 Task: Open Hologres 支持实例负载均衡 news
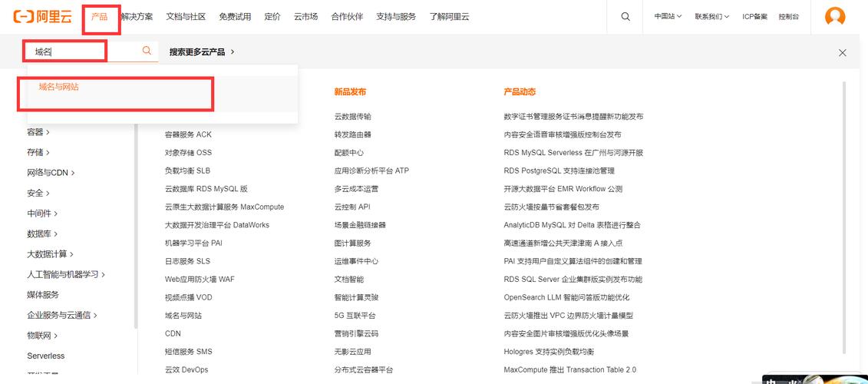[549, 351]
